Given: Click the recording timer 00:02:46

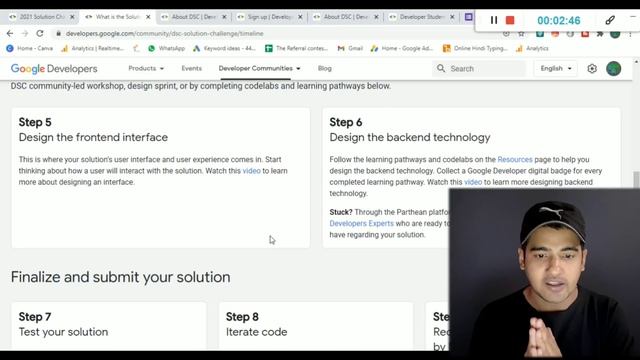Looking at the screenshot, I should pos(558,20).
